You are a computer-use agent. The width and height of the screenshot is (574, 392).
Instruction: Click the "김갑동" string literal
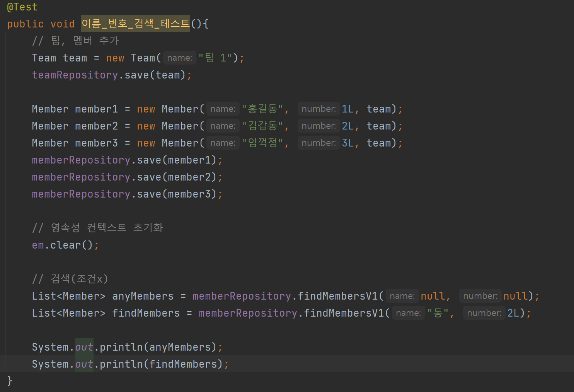[262, 126]
